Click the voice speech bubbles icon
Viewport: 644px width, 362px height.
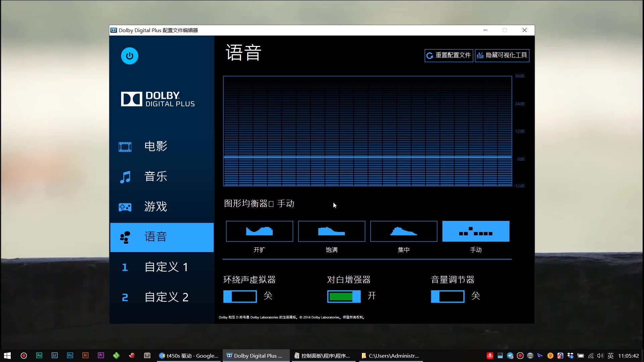pos(125,237)
